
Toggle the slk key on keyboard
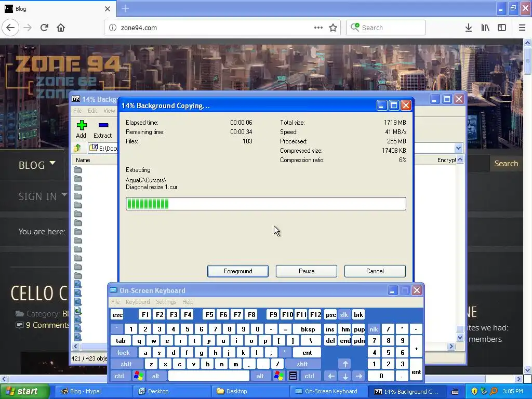[344, 314]
